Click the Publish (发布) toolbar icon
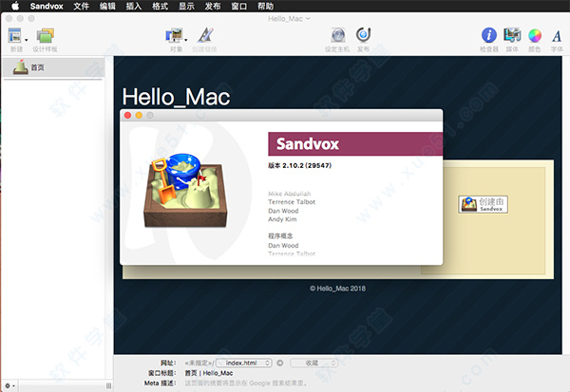This screenshot has width=570, height=392. coord(363,35)
